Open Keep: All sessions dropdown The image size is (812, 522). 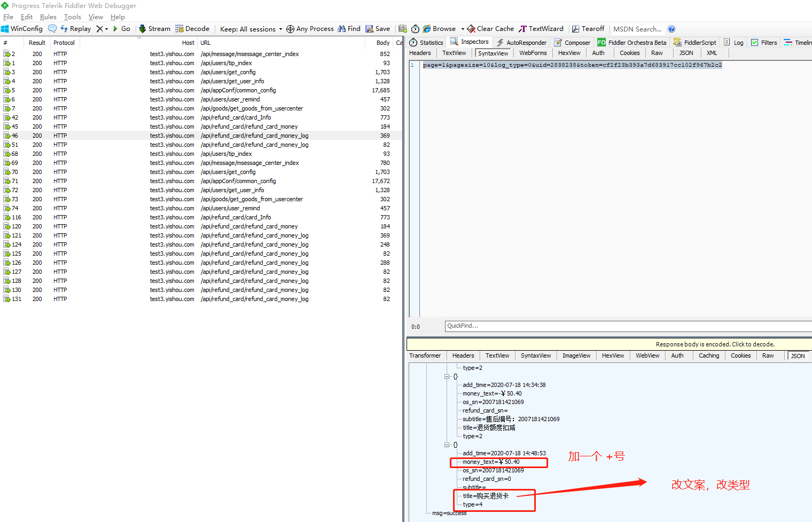tap(251, 29)
